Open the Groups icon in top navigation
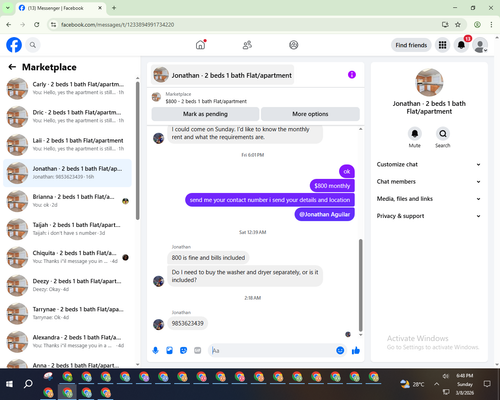 tap(294, 45)
